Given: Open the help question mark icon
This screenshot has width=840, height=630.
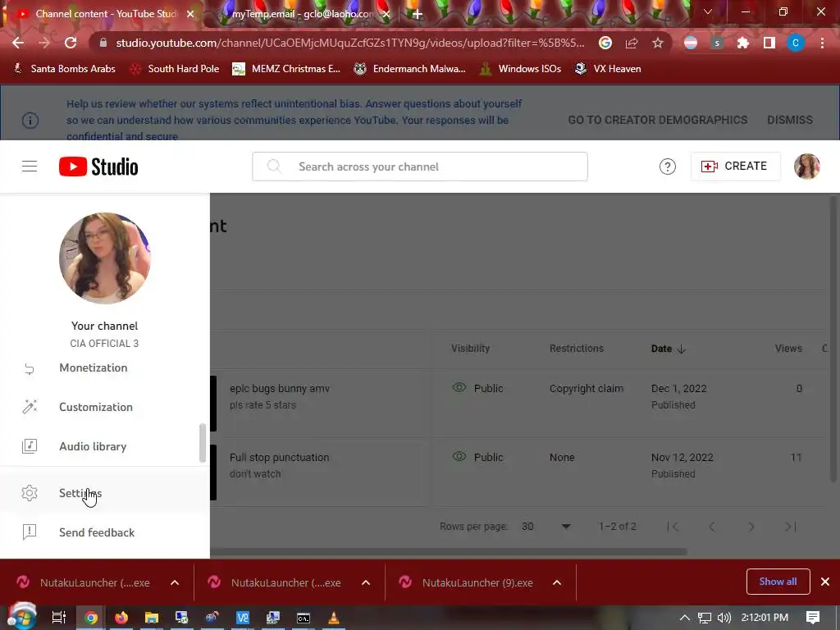Looking at the screenshot, I should pyautogui.click(x=667, y=167).
